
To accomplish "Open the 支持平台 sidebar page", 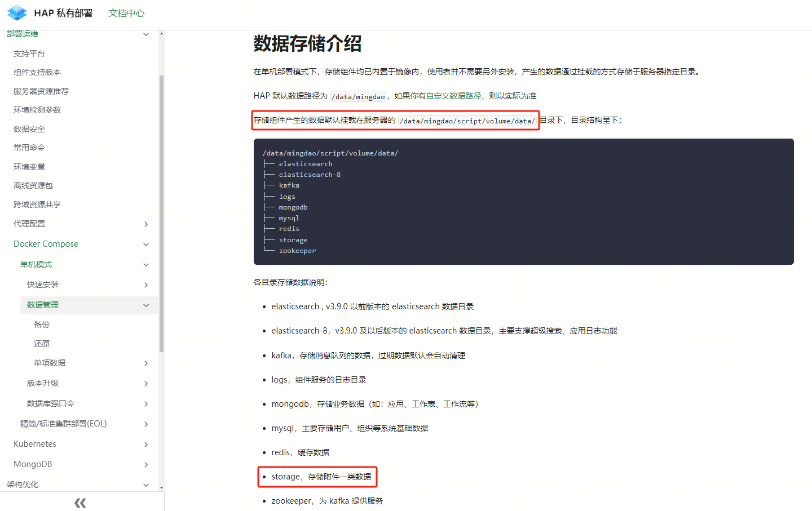I will (x=29, y=54).
